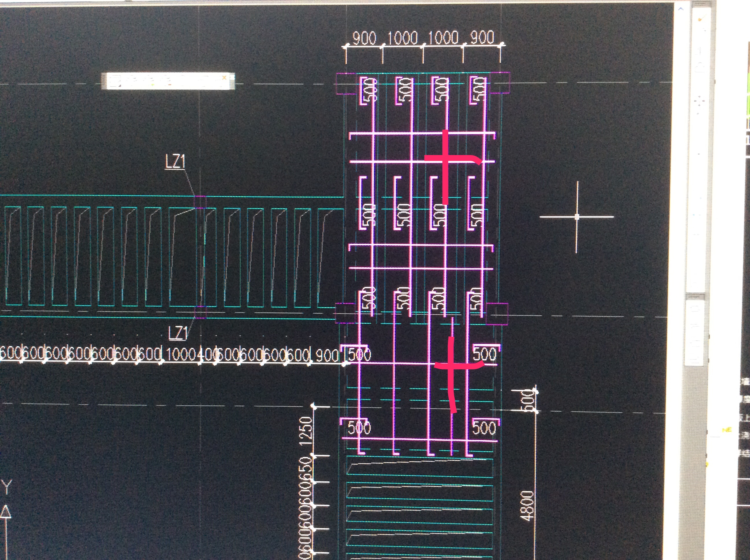
Task: Select the LZ1 label above the beam
Action: [x=175, y=161]
